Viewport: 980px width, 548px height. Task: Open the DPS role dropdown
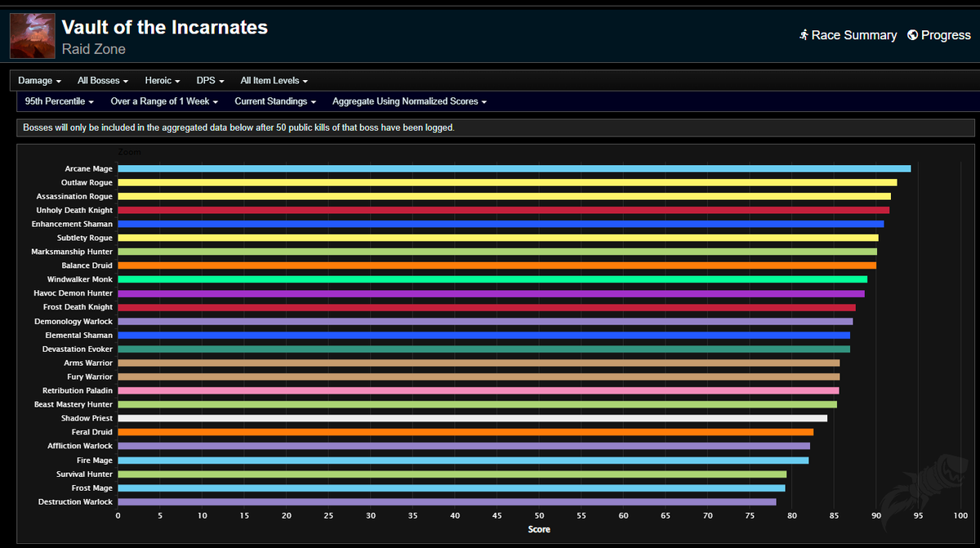pyautogui.click(x=211, y=81)
